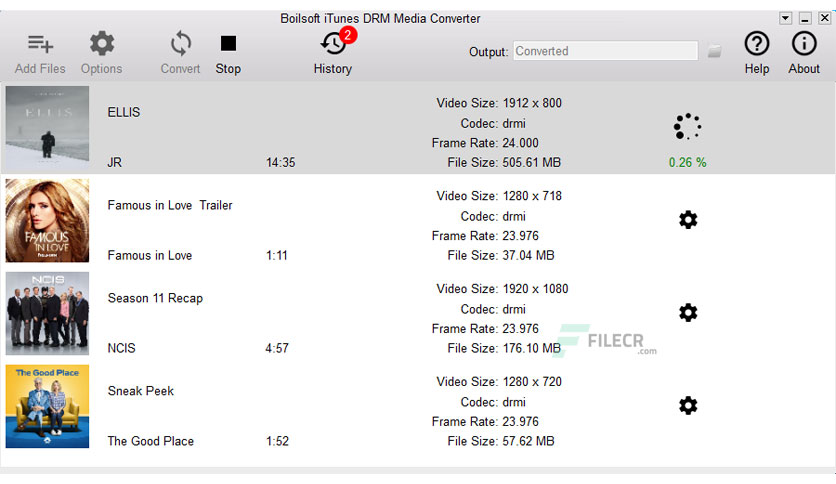Click the Output label
This screenshot has width=836, height=484.
coord(488,52)
